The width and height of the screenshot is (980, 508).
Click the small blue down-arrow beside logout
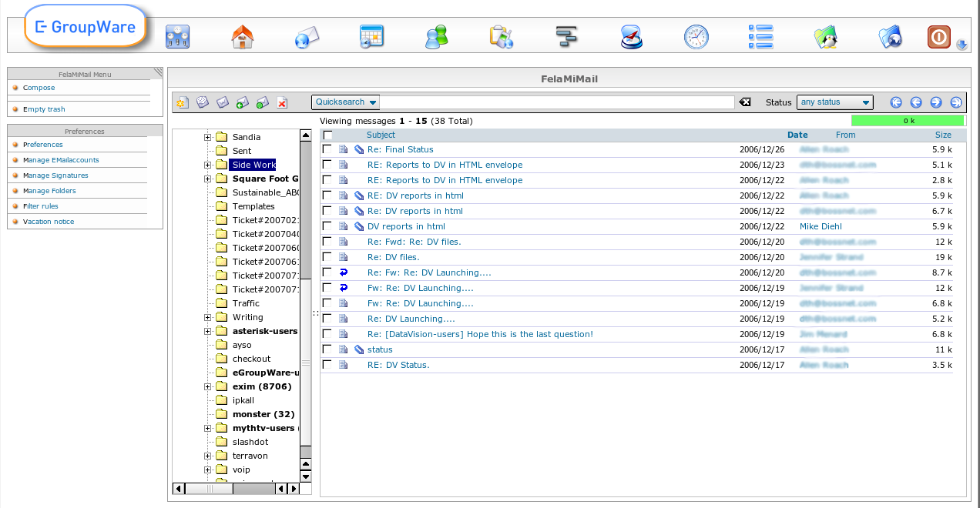(962, 45)
